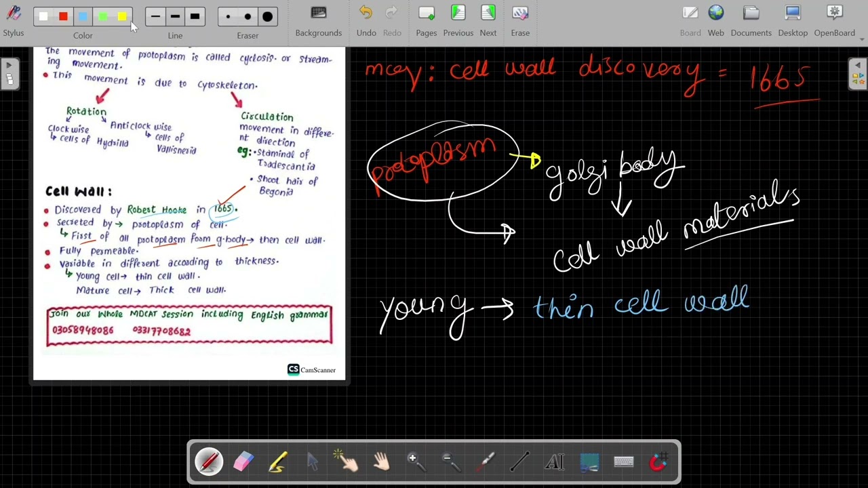Go to the Previous page
This screenshot has width=868, height=488.
(458, 20)
